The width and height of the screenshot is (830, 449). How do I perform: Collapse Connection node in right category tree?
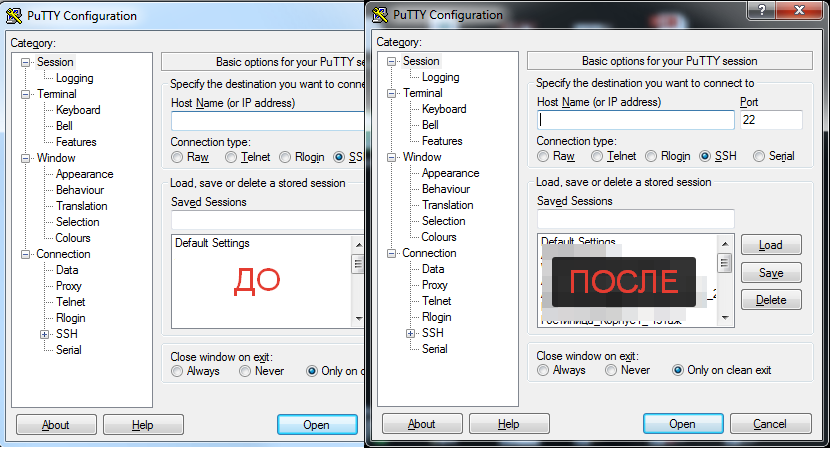391,254
